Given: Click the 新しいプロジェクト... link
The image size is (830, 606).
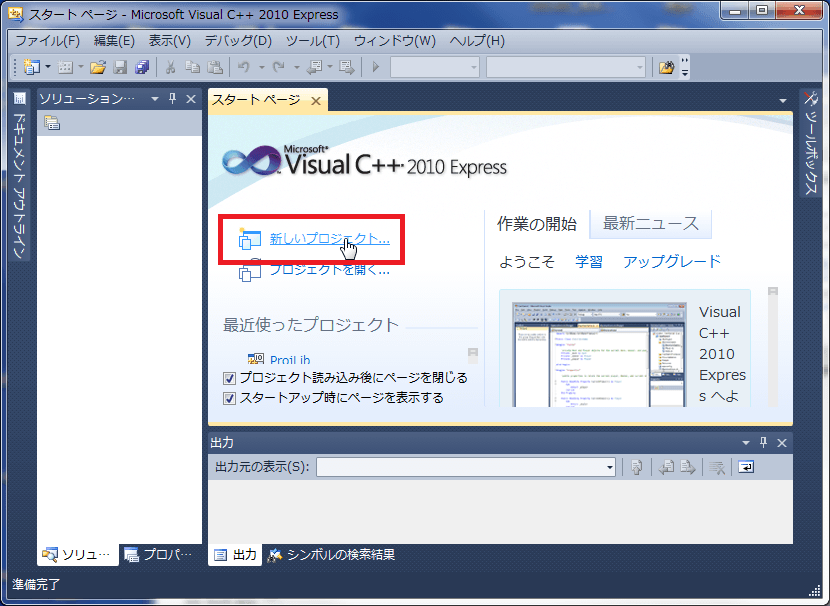Looking at the screenshot, I should click(330, 239).
